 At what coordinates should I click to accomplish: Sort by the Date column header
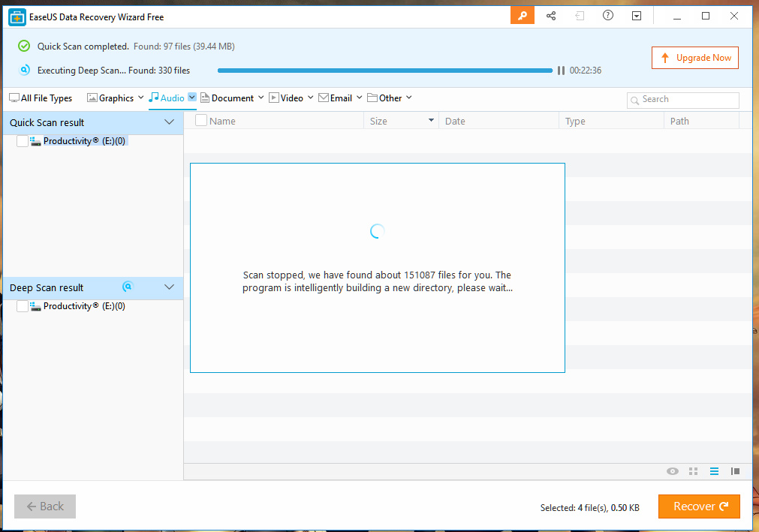pyautogui.click(x=455, y=121)
